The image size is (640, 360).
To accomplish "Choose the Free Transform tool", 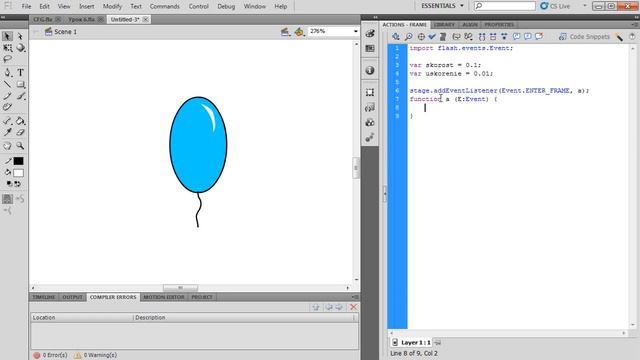I will (7, 48).
